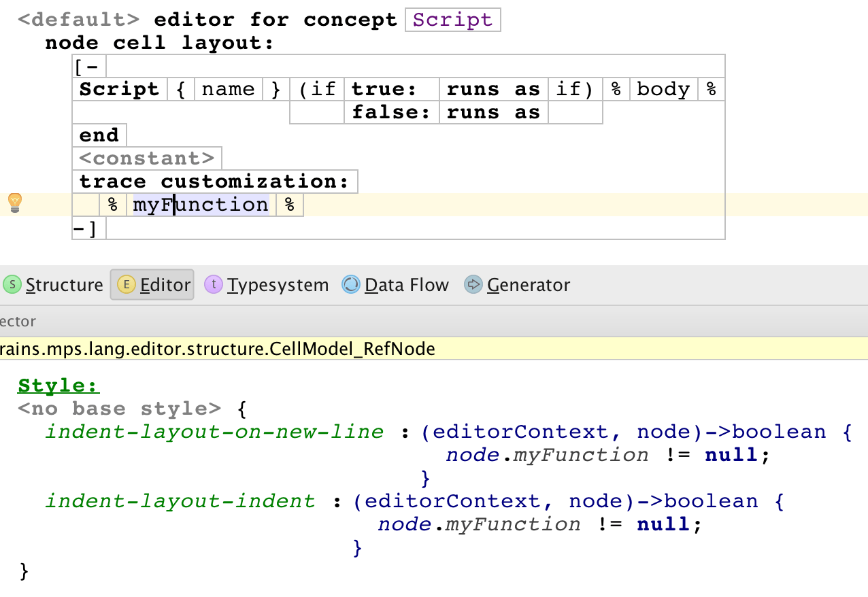This screenshot has width=868, height=597.
Task: Select the body cell in layout
Action: (x=663, y=89)
